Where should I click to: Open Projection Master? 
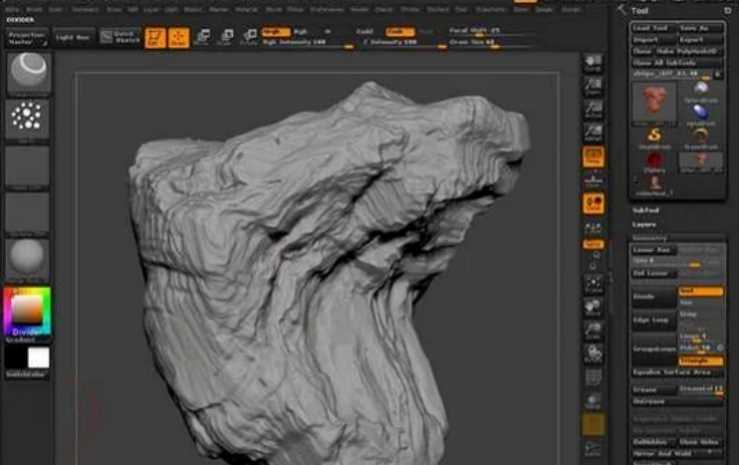coord(27,38)
